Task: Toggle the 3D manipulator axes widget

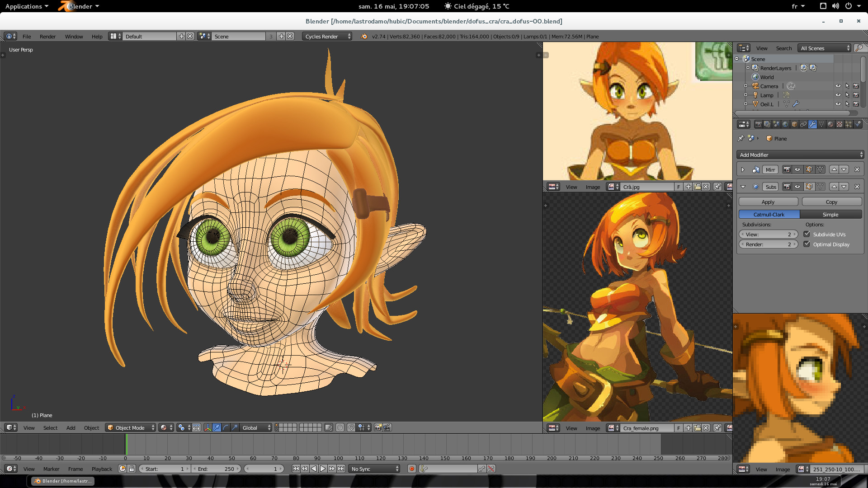Action: click(208, 427)
